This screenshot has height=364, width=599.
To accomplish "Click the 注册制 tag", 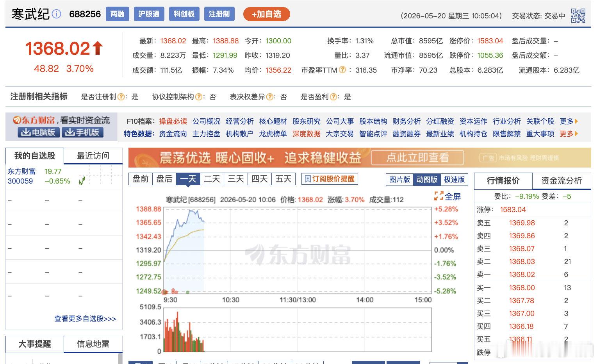I will 219,14.
